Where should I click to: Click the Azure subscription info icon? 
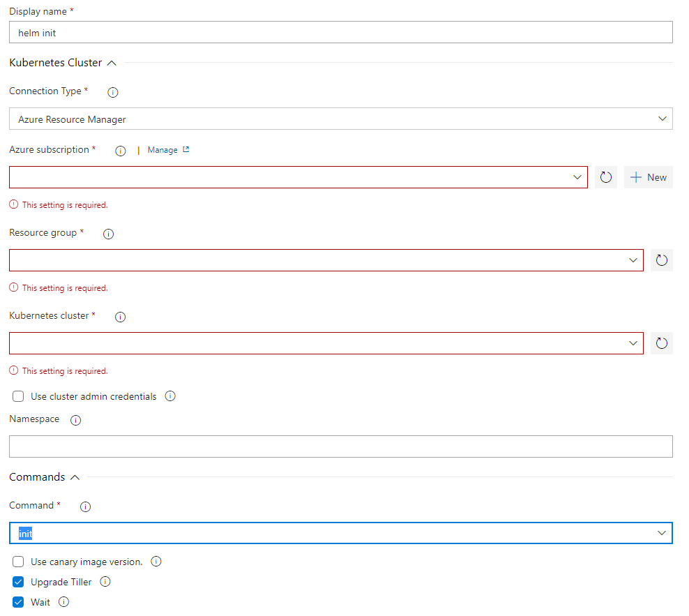tap(120, 150)
